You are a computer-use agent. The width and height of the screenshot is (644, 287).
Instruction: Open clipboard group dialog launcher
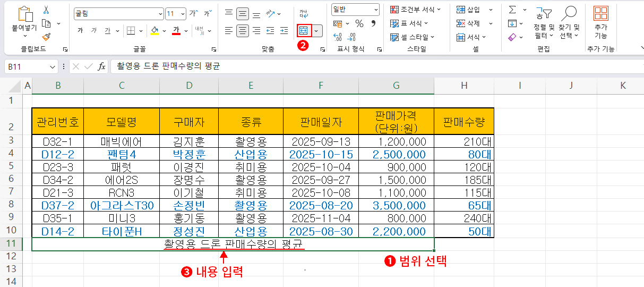click(65, 49)
